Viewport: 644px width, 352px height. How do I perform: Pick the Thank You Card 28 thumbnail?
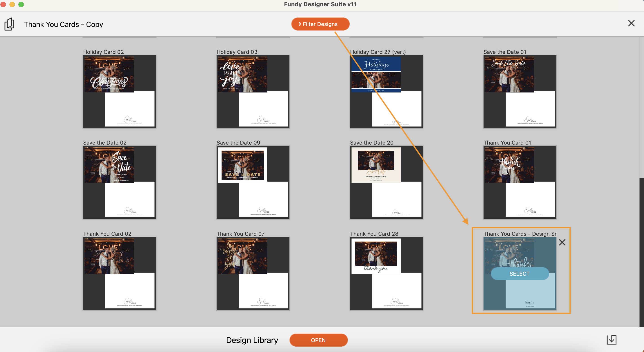[386, 274]
